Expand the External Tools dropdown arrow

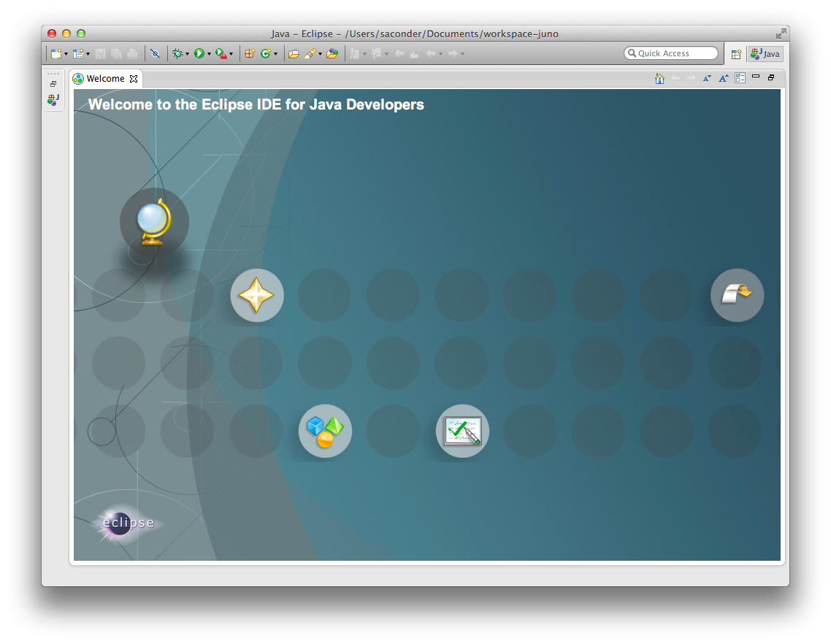click(x=231, y=54)
